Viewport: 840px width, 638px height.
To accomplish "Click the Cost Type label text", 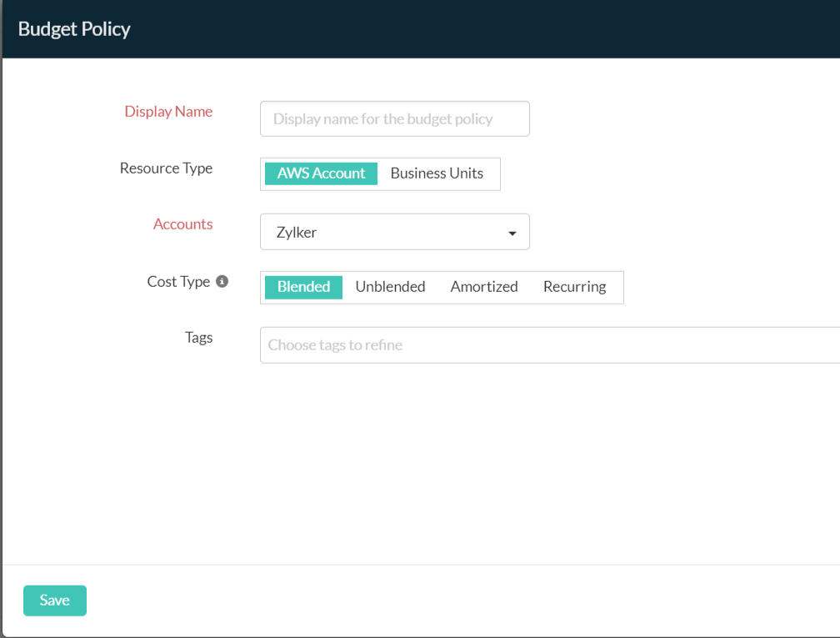I will coord(178,282).
